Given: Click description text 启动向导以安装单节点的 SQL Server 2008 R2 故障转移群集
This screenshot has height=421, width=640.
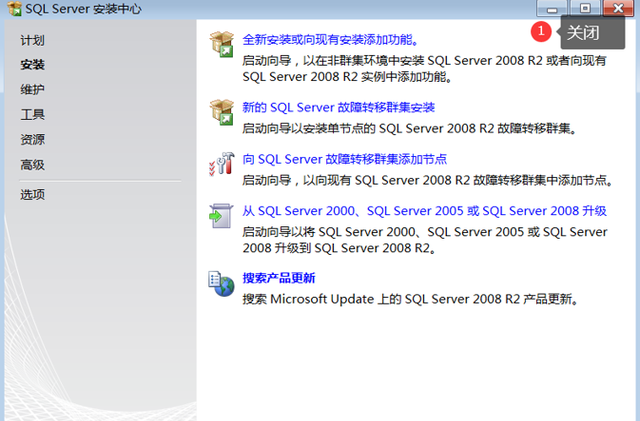Looking at the screenshot, I should [409, 129].
